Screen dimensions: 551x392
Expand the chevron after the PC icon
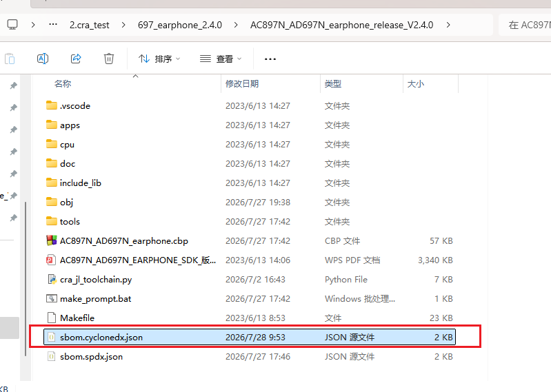coord(33,25)
